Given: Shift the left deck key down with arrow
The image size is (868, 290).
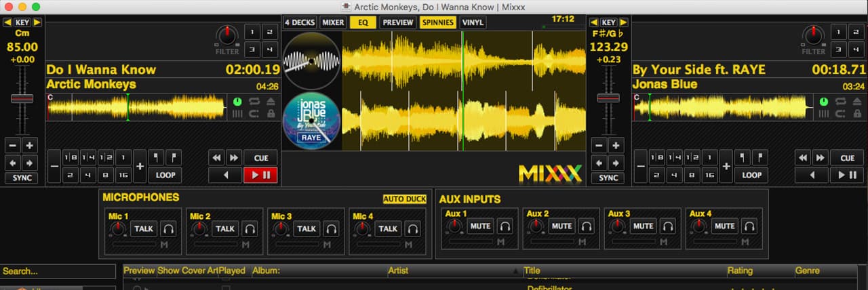Looking at the screenshot, I should pyautogui.click(x=7, y=22).
